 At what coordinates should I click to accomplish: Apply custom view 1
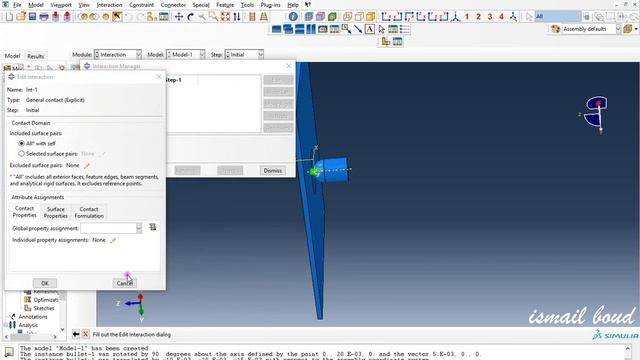tap(467, 17)
